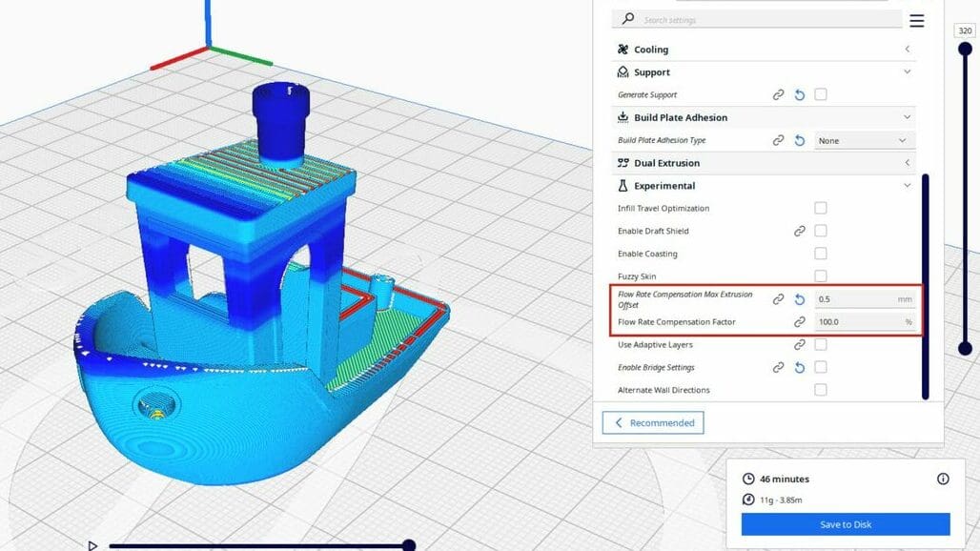Toggle Enable Draft Shield checkbox

[821, 231]
